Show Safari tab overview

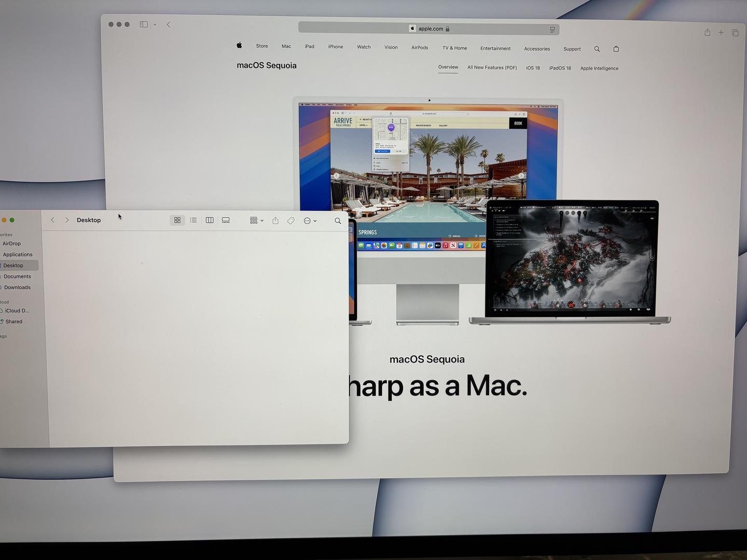tap(735, 33)
